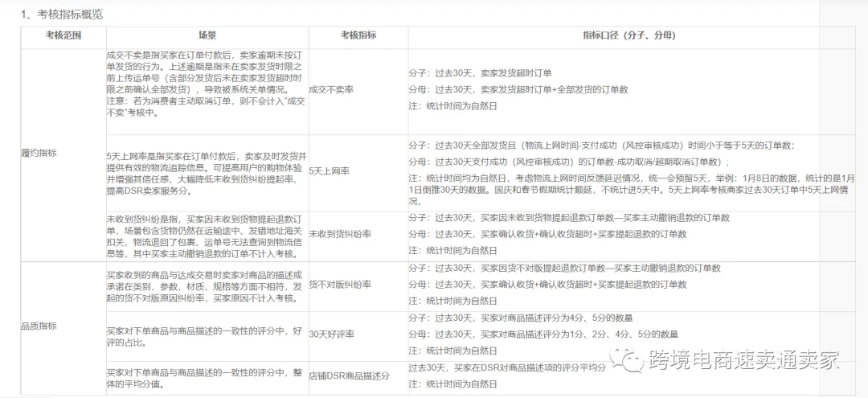
Task: Click line '分子：过去30天，买家因未收到货物提起退款订单数'
Action: [569, 218]
